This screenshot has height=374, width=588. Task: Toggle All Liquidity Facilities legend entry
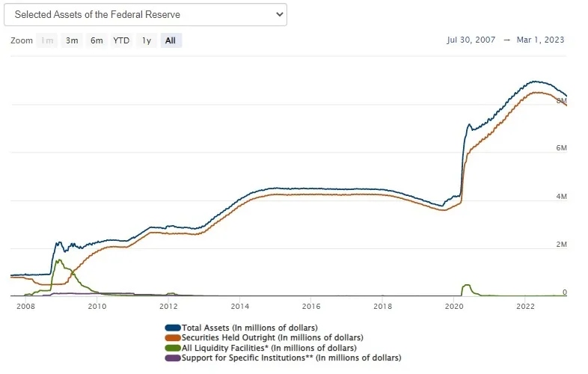[269, 348]
